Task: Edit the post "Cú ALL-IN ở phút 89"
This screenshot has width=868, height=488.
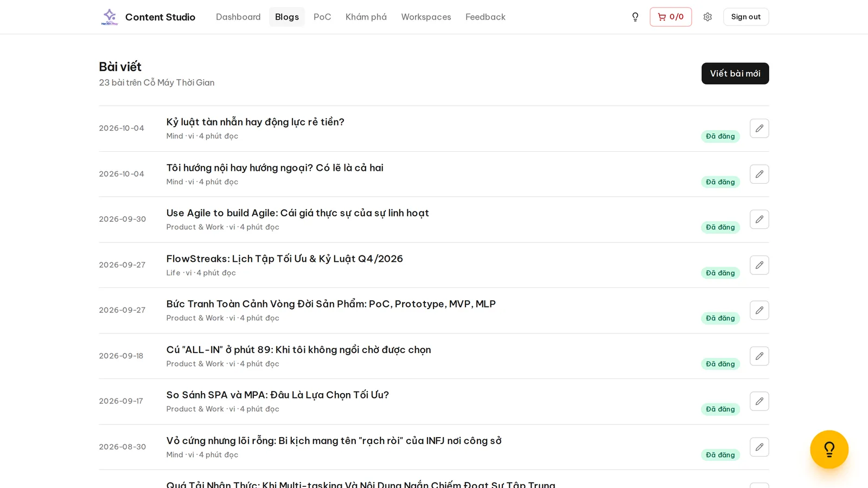Action: click(759, 356)
